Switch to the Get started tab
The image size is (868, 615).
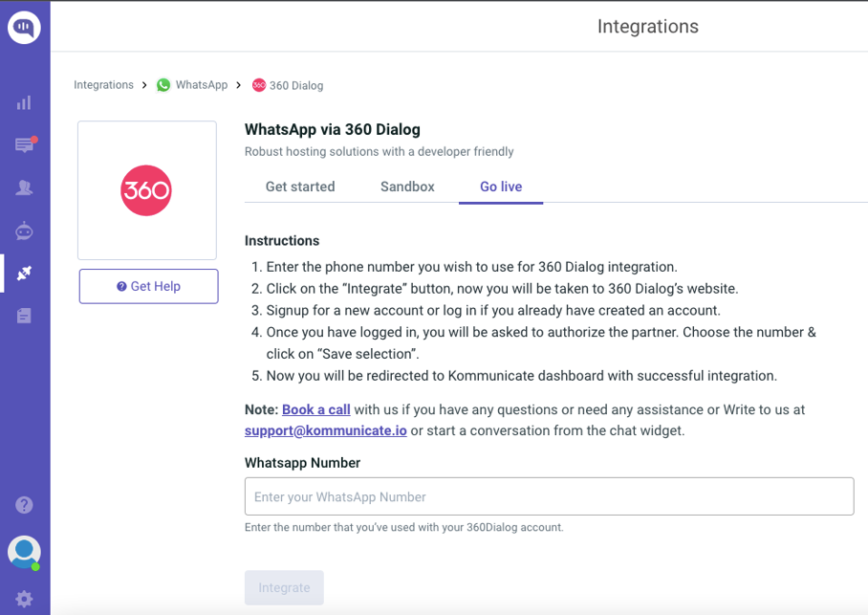300,187
